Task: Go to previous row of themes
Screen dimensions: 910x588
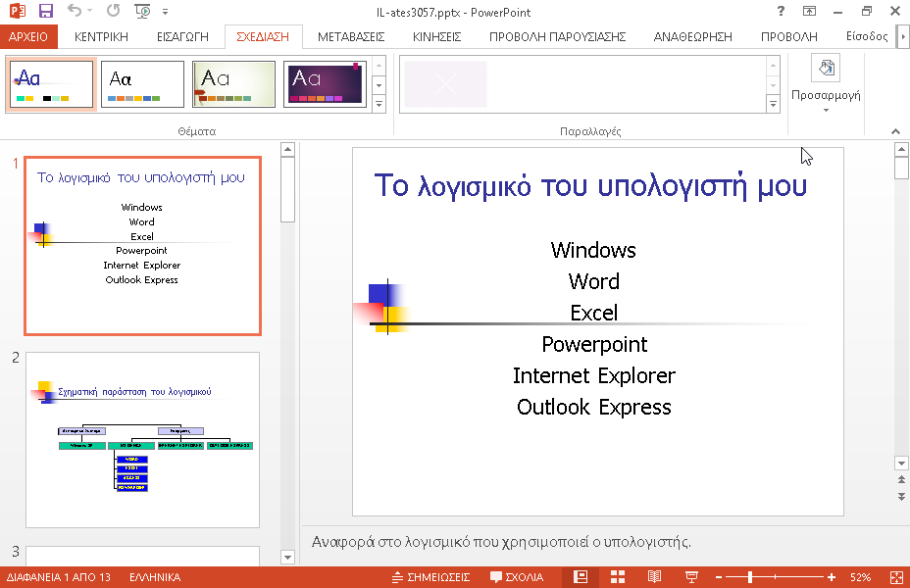Action: pos(379,66)
